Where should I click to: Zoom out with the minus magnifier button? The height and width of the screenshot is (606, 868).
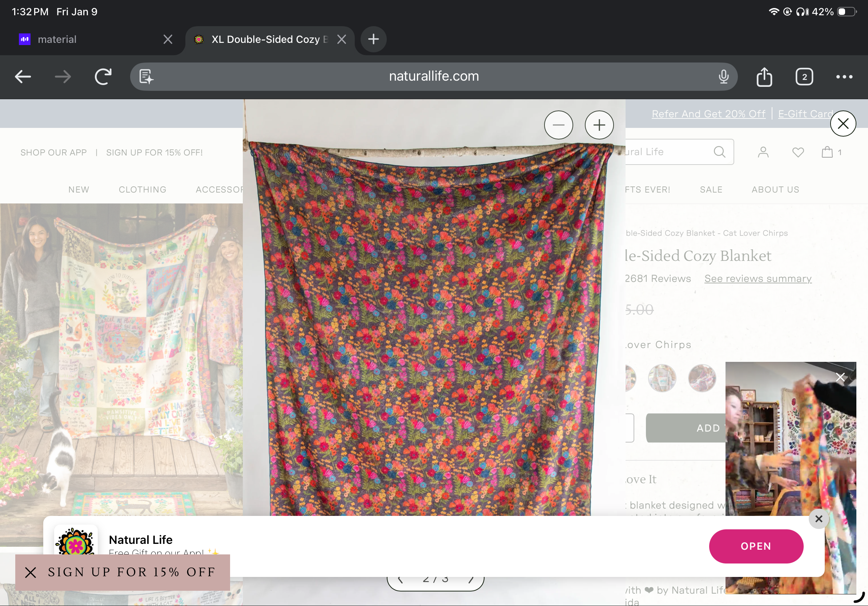point(558,125)
